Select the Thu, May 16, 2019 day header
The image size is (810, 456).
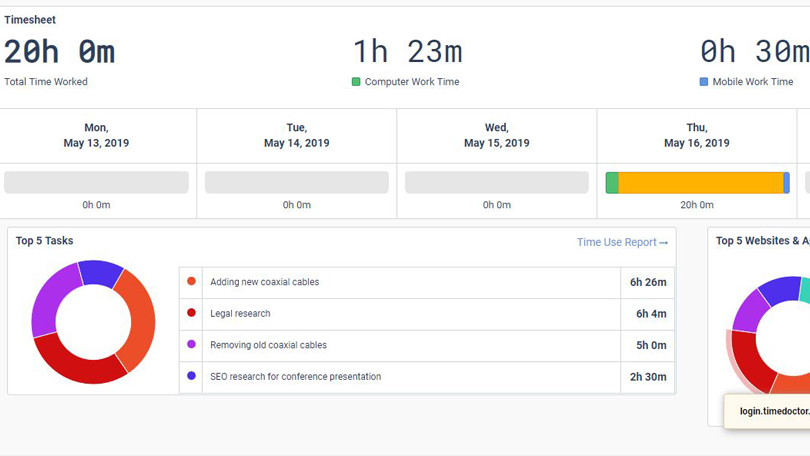pyautogui.click(x=696, y=135)
